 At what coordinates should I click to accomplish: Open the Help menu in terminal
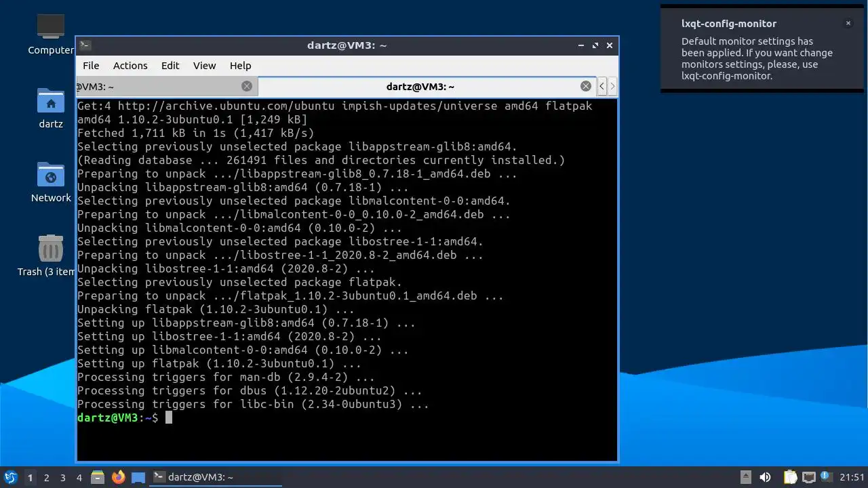point(240,66)
